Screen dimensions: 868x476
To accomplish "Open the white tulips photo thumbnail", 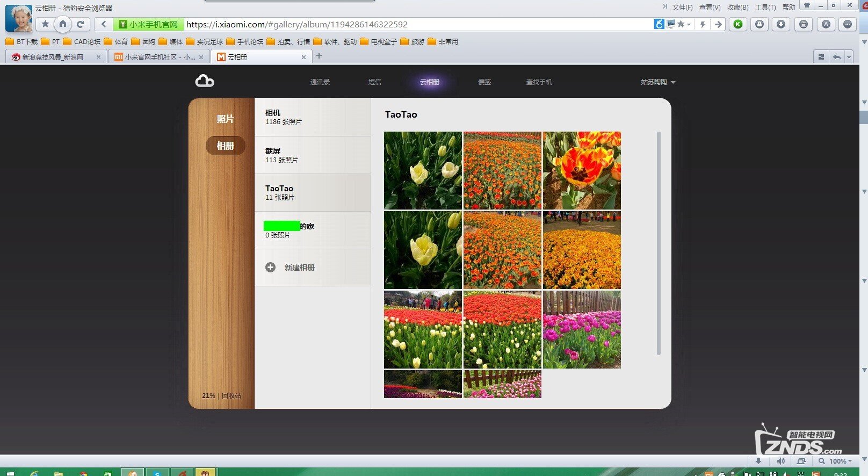I will click(x=423, y=170).
